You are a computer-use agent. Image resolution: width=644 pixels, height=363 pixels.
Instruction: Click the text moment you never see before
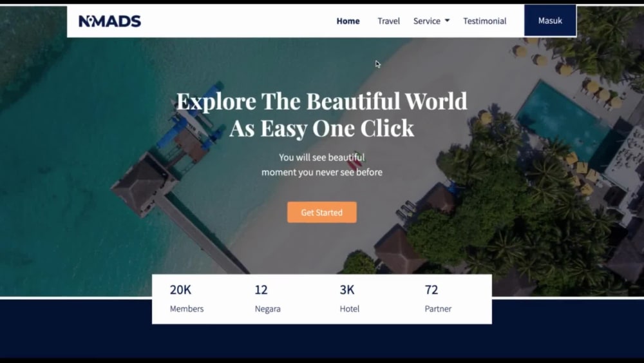point(322,172)
